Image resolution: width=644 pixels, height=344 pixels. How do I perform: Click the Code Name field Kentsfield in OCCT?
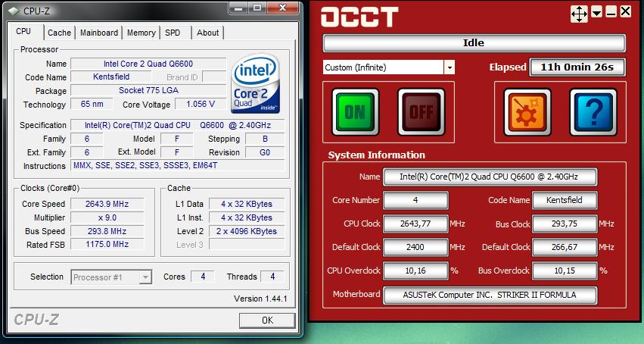pos(565,200)
